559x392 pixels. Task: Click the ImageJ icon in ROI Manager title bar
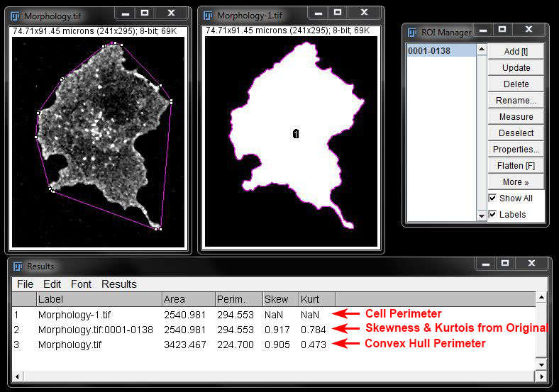coord(412,33)
